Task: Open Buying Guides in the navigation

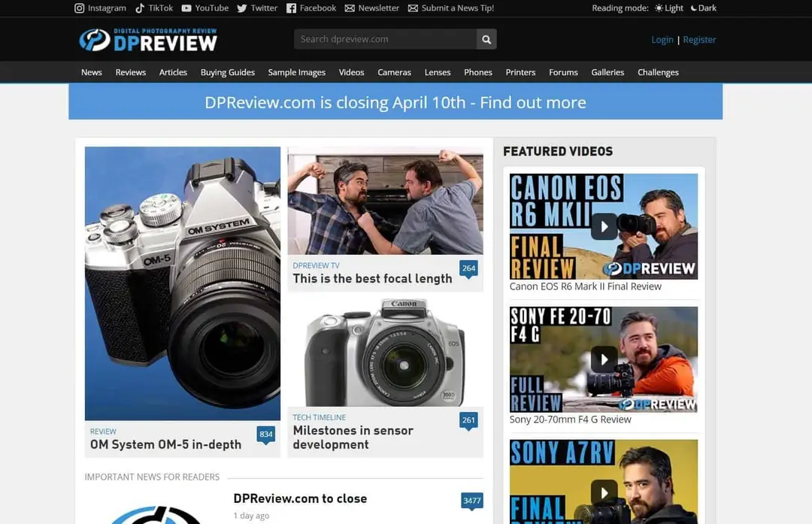Action: [x=228, y=72]
